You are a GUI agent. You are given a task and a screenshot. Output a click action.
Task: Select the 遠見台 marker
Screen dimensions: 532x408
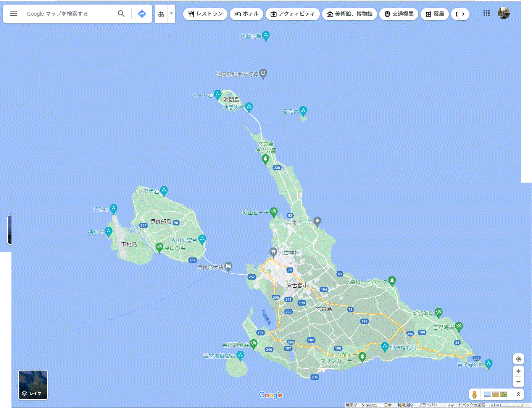(303, 111)
